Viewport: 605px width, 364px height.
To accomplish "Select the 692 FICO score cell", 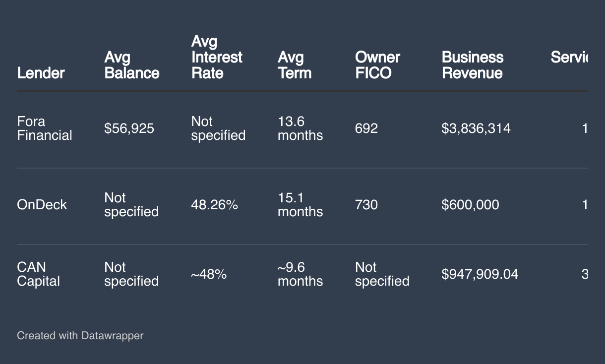I will [366, 129].
